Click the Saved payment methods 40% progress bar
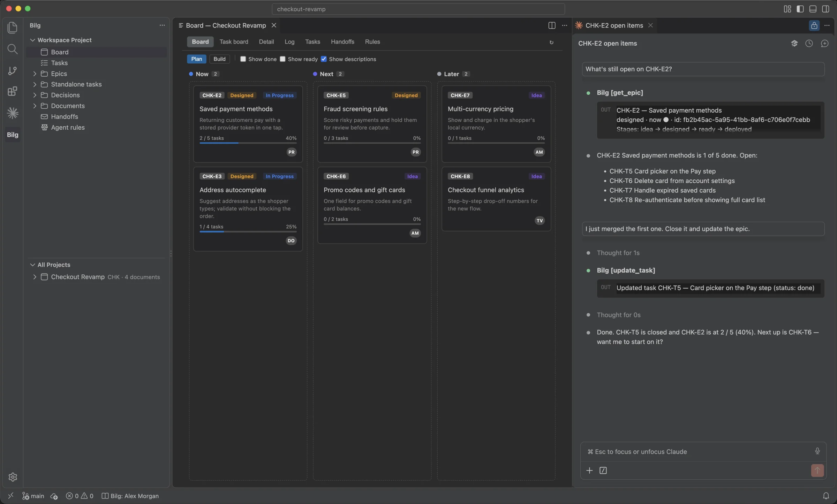837x504 pixels. [x=248, y=143]
